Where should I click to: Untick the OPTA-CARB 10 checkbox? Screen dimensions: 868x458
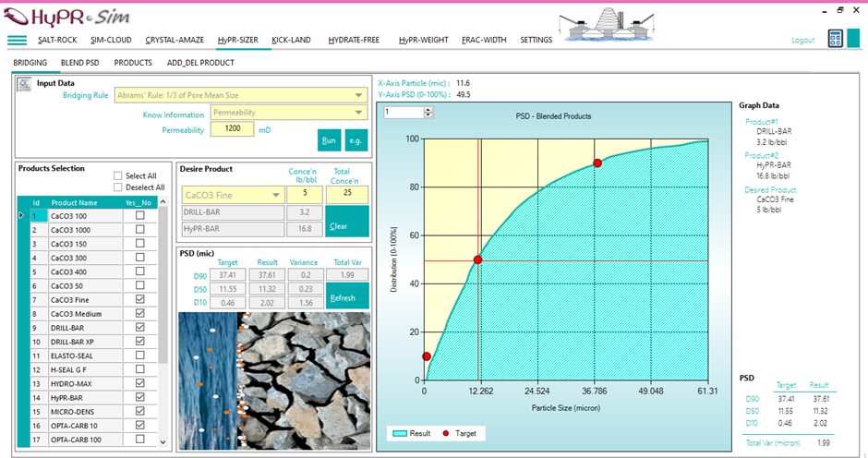click(140, 426)
